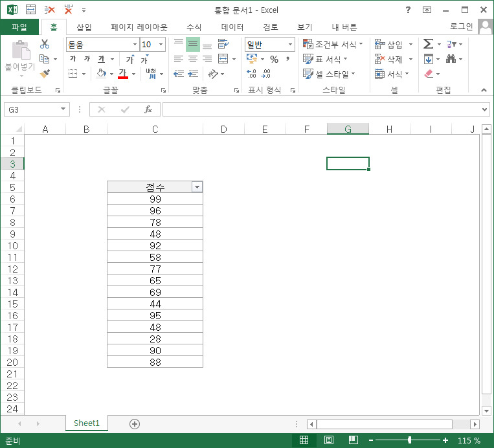Open 셀 스타일 menu
494x448 pixels.
point(329,74)
